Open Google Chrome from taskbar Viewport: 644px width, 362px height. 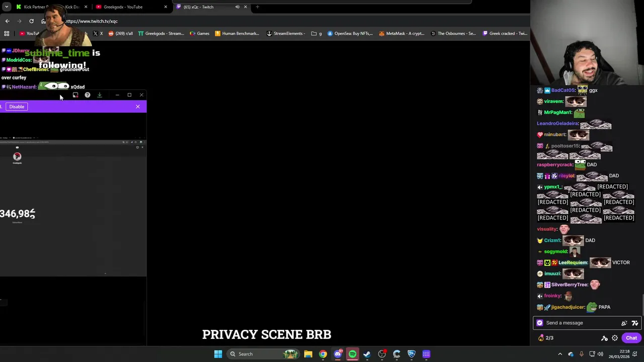point(323,354)
